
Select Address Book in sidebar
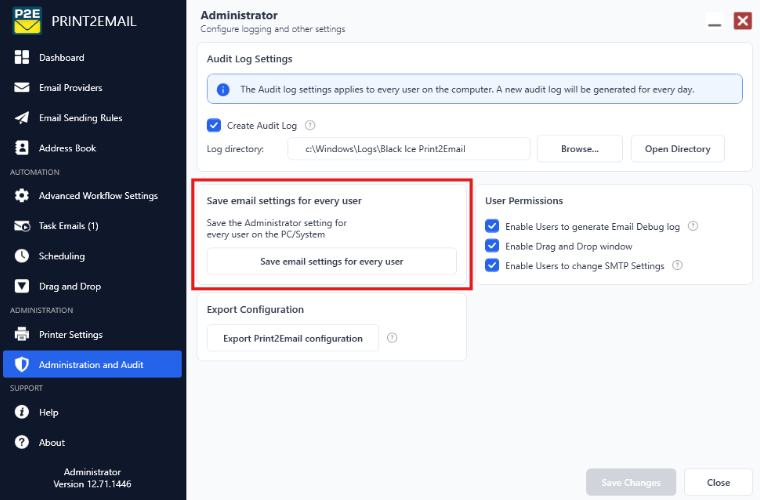[67, 148]
